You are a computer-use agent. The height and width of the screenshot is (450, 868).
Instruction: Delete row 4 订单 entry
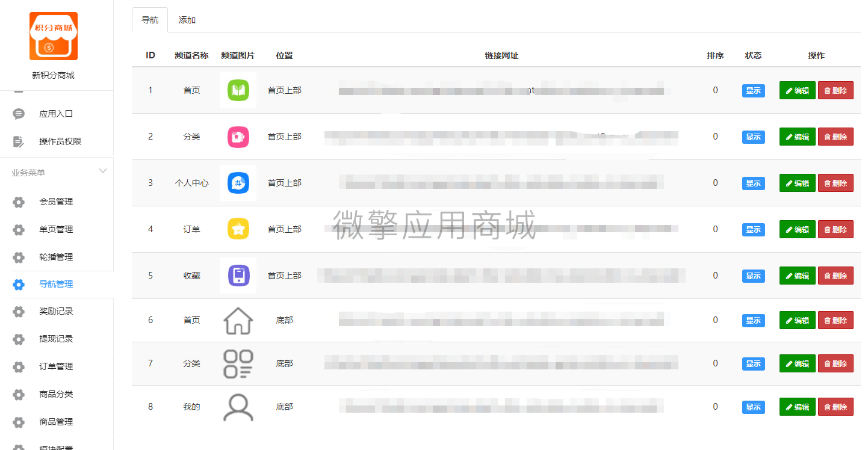point(835,229)
